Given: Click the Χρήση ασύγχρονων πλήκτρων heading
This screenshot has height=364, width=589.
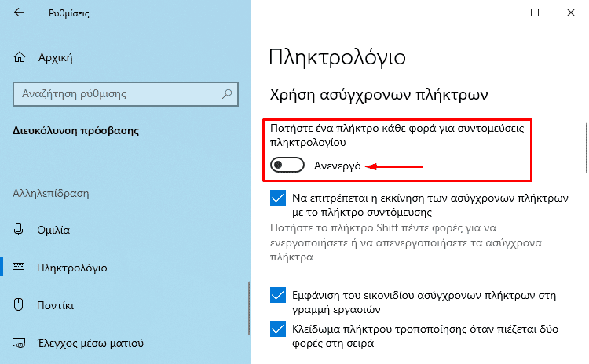Looking at the screenshot, I should [379, 95].
